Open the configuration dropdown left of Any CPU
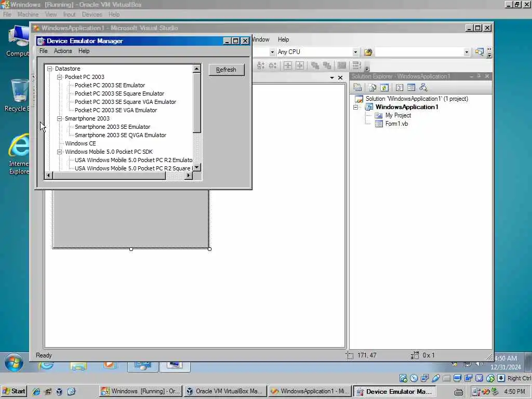The image size is (532, 399). [272, 52]
